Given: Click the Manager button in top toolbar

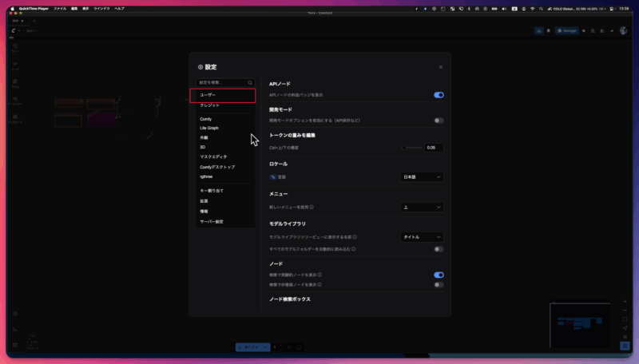Looking at the screenshot, I should tap(566, 30).
